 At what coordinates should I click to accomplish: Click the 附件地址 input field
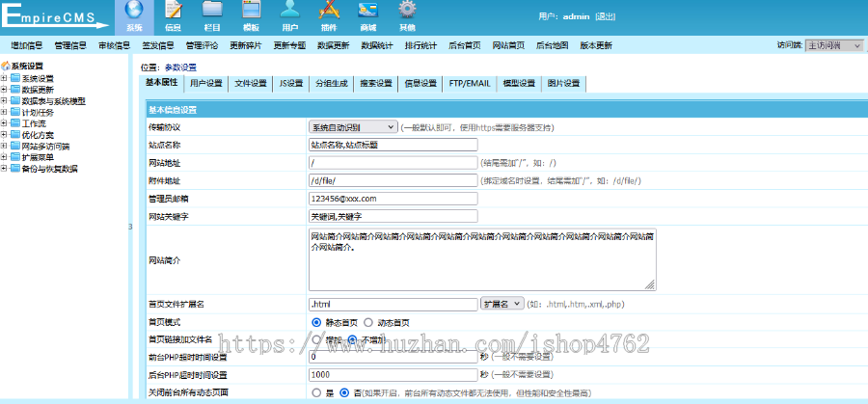pyautogui.click(x=393, y=180)
